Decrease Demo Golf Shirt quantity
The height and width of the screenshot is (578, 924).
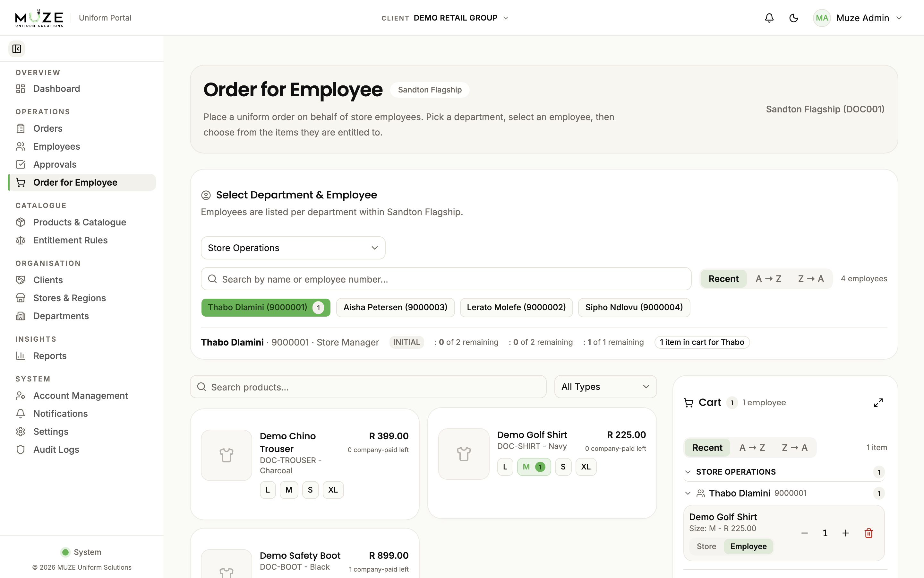click(805, 533)
